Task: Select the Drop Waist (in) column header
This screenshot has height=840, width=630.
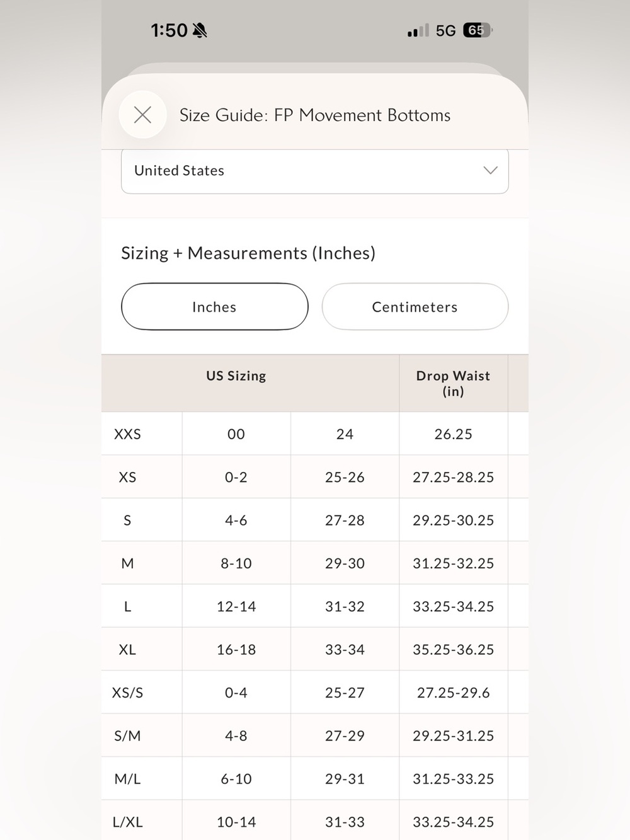Action: click(x=453, y=383)
